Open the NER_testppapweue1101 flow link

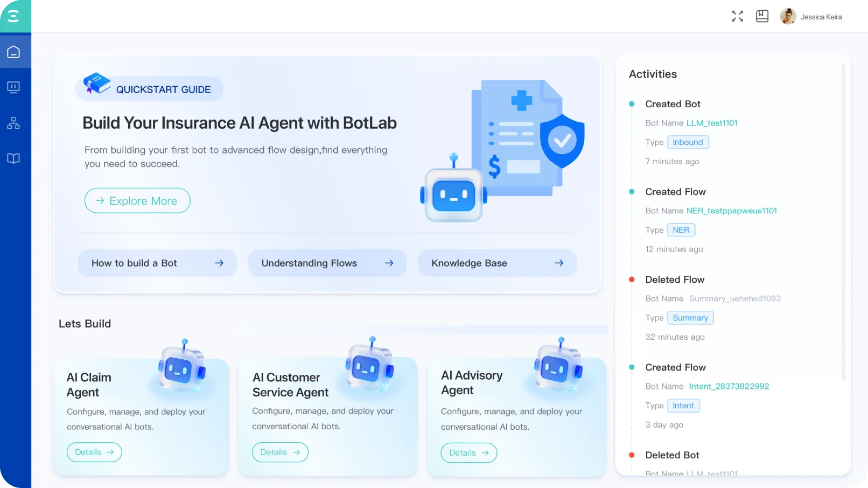click(x=731, y=211)
